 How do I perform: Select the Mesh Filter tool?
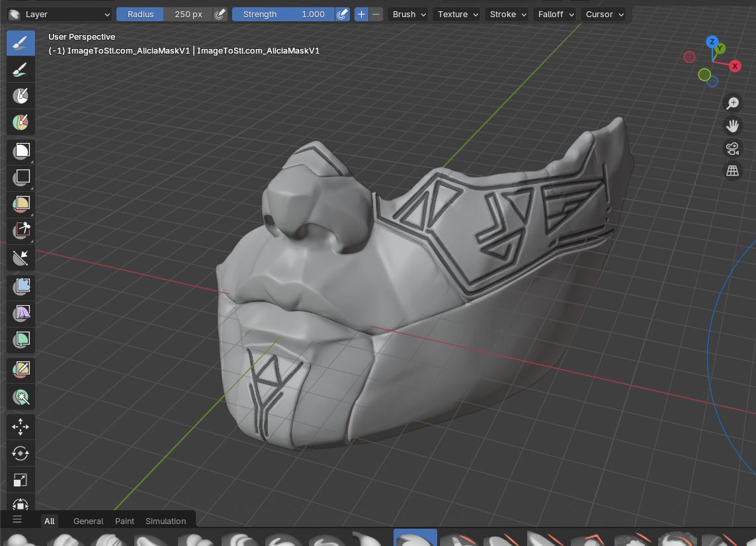21,286
